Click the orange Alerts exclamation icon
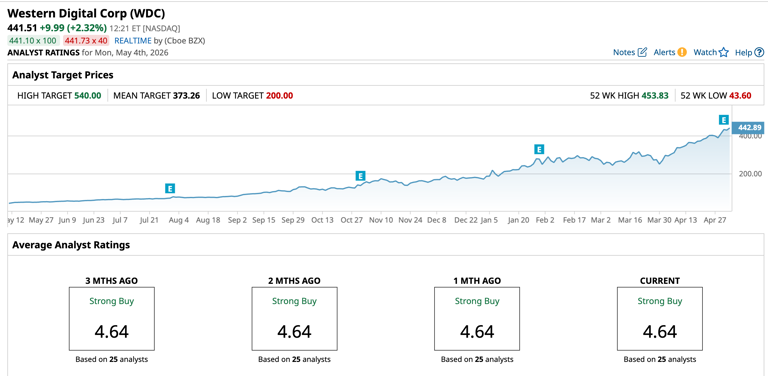This screenshot has width=768, height=376. coord(682,52)
